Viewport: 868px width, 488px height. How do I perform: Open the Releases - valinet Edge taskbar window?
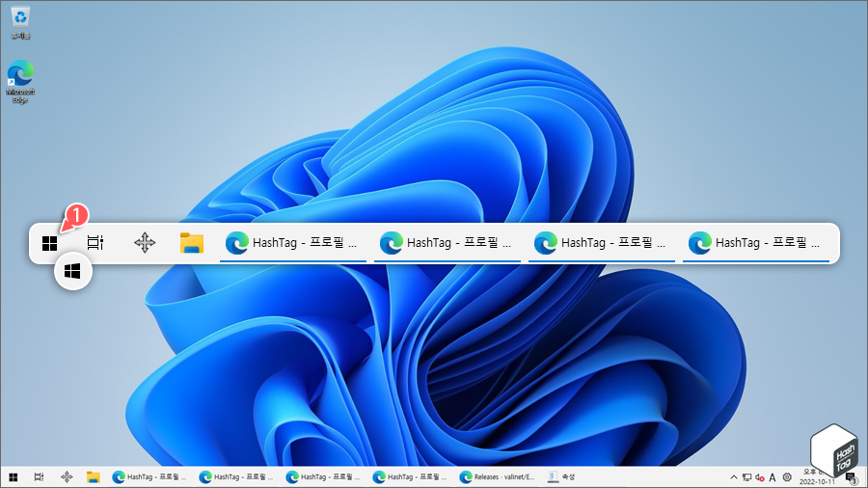497,477
